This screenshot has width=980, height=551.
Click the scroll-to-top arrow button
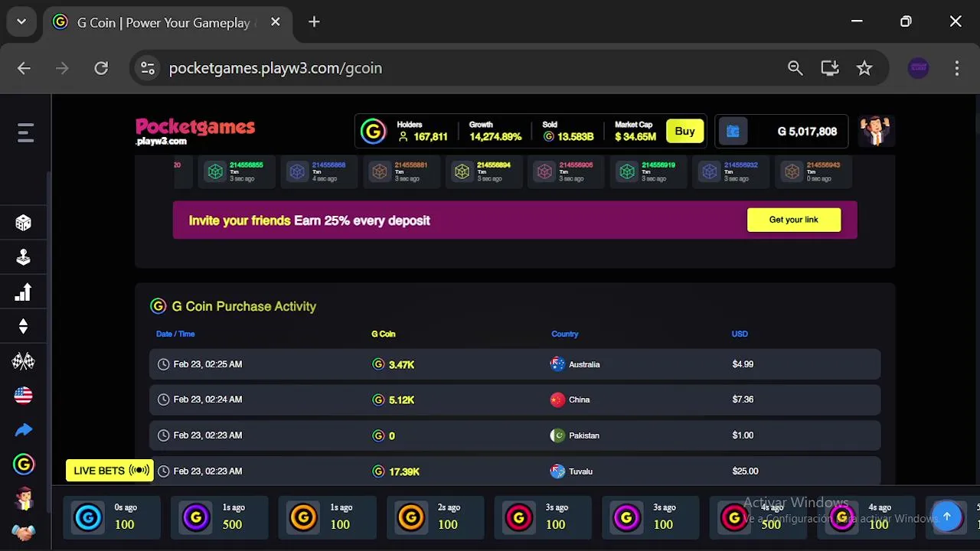point(947,517)
